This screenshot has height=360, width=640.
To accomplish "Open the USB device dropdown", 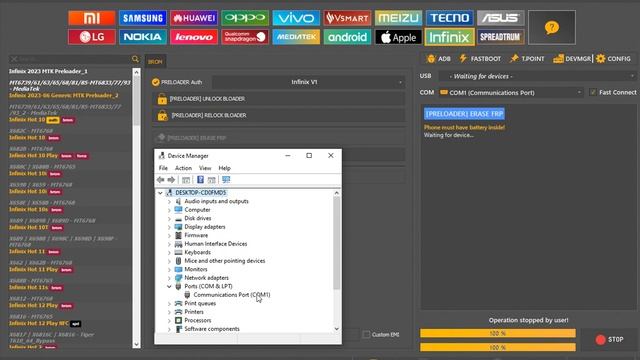I will pos(537,76).
